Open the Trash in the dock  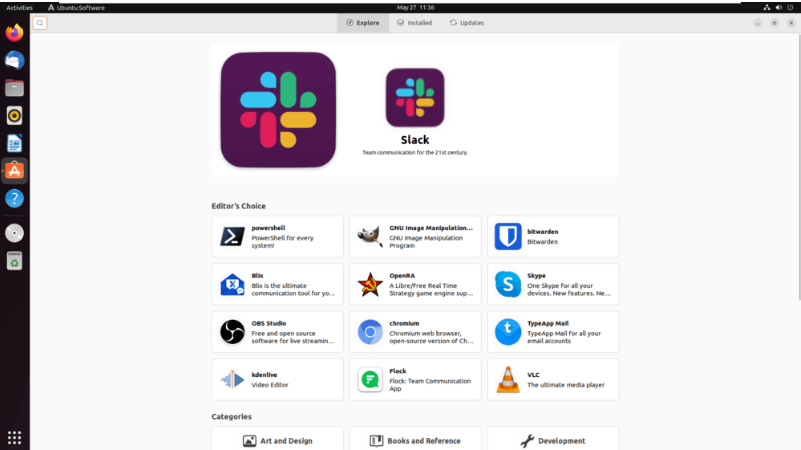point(14,261)
